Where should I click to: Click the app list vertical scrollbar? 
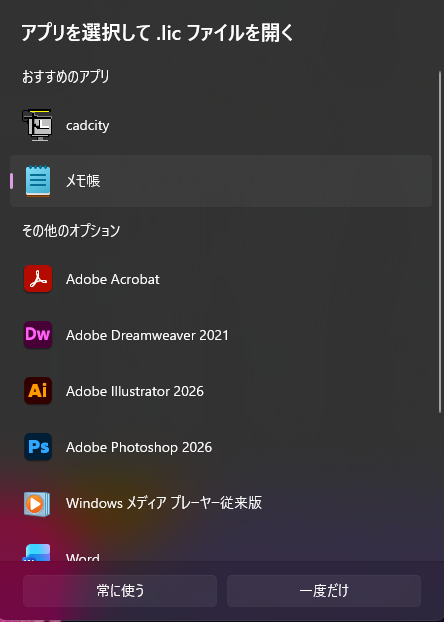point(440,242)
